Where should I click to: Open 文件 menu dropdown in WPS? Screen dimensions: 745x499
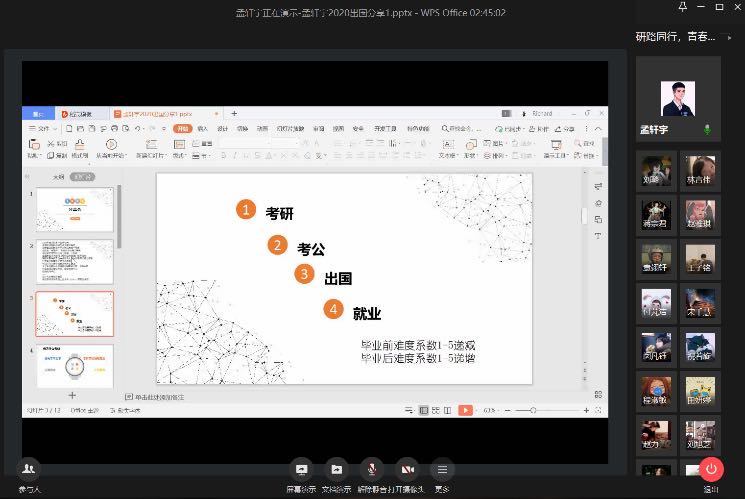[x=43, y=128]
